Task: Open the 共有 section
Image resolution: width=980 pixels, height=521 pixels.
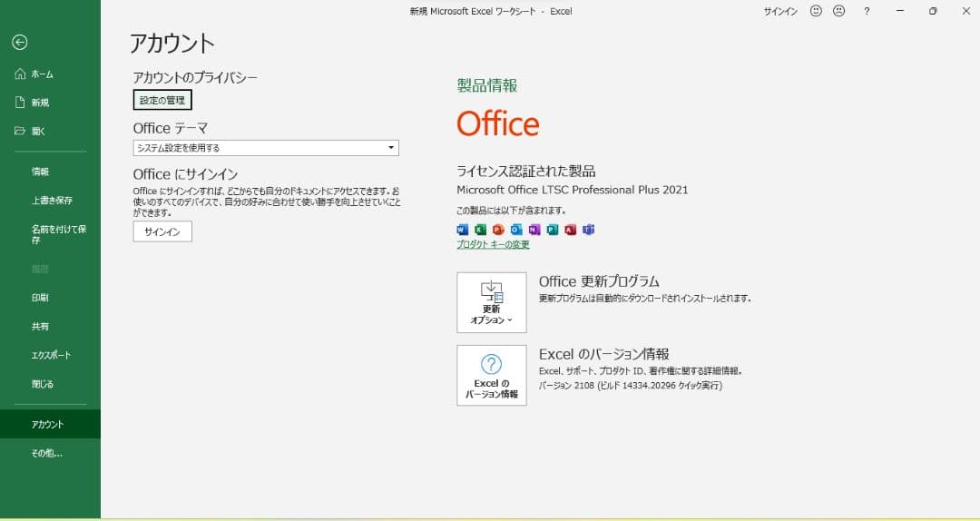Action: coord(50,327)
